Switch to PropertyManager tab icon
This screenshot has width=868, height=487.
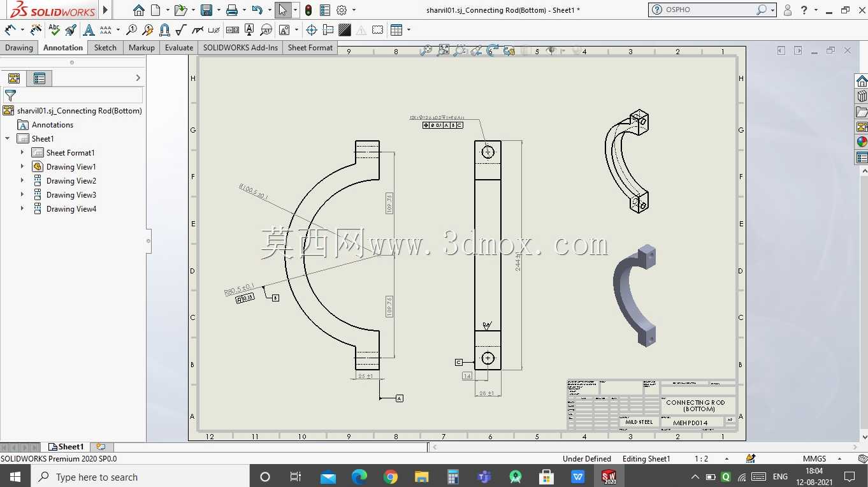pos(40,78)
